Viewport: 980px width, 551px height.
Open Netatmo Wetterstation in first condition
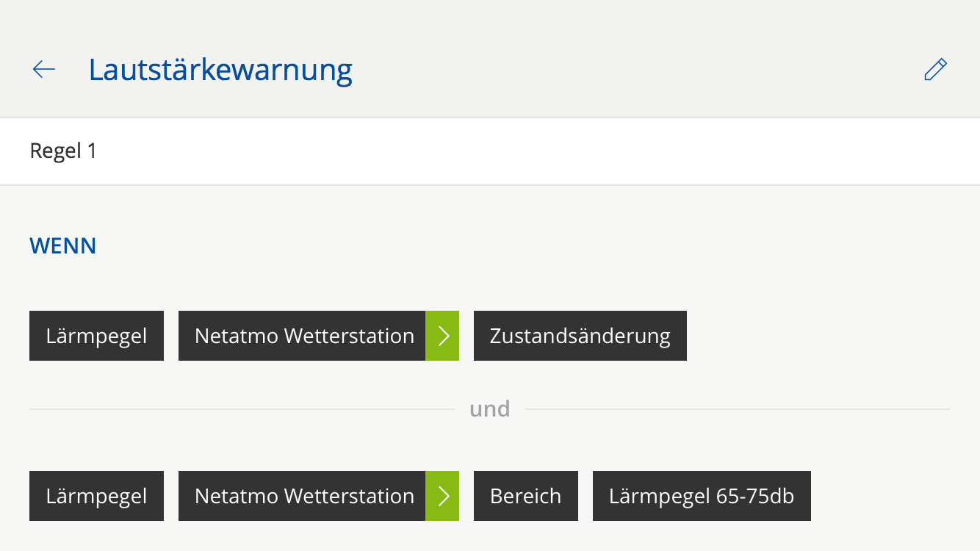(303, 336)
